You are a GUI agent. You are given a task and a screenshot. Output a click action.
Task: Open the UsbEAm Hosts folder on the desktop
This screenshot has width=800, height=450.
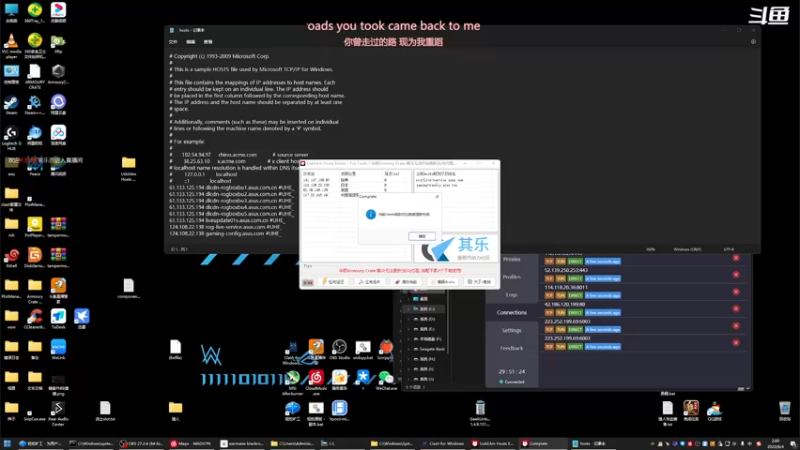(129, 168)
